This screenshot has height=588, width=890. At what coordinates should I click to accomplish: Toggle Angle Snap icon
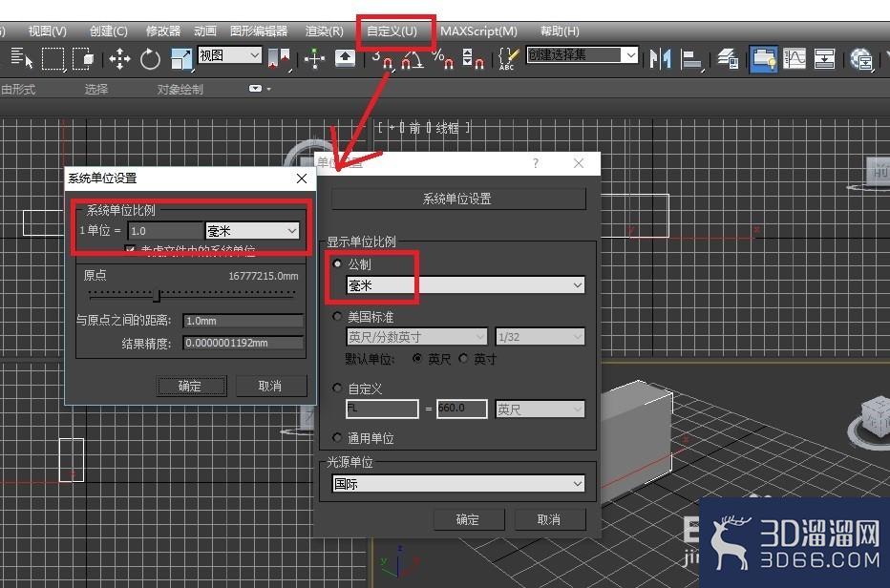(413, 59)
